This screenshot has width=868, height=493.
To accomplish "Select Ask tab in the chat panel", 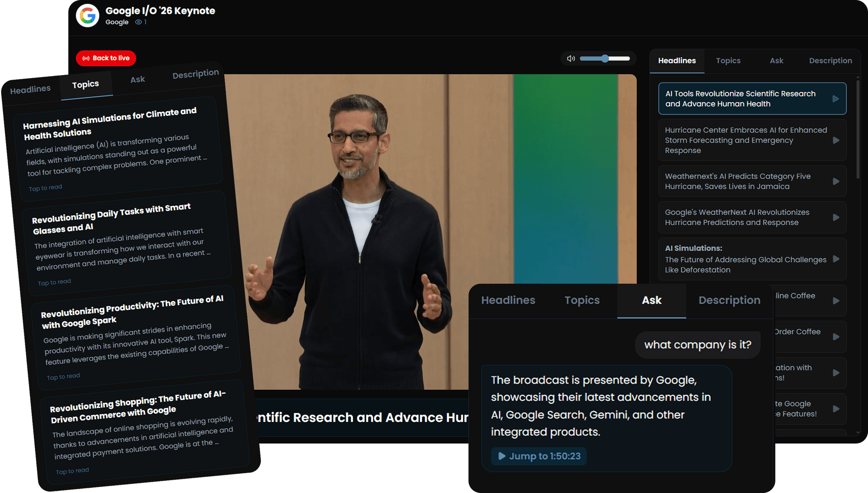I will 651,300.
